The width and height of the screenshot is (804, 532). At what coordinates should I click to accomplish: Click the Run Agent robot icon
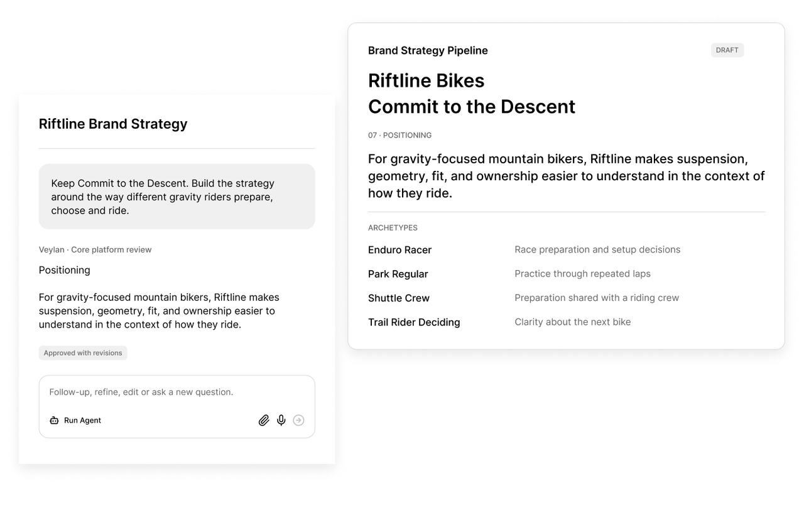(54, 421)
